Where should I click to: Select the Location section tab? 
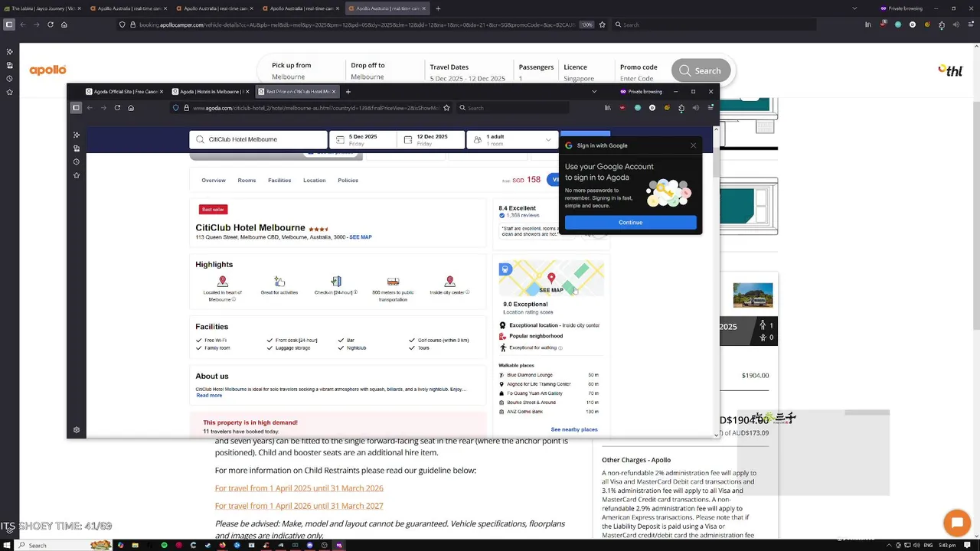click(314, 181)
